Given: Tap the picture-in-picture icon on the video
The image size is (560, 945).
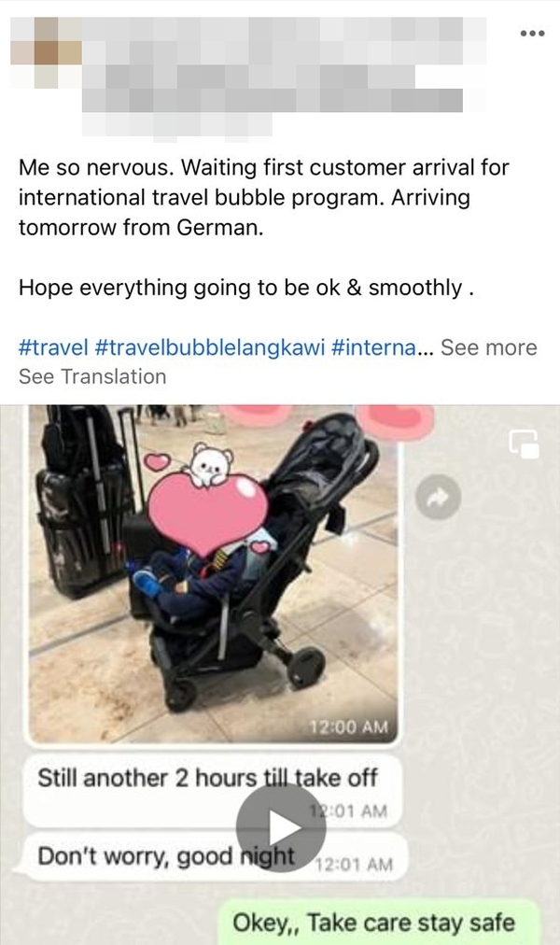Looking at the screenshot, I should pyautogui.click(x=524, y=444).
